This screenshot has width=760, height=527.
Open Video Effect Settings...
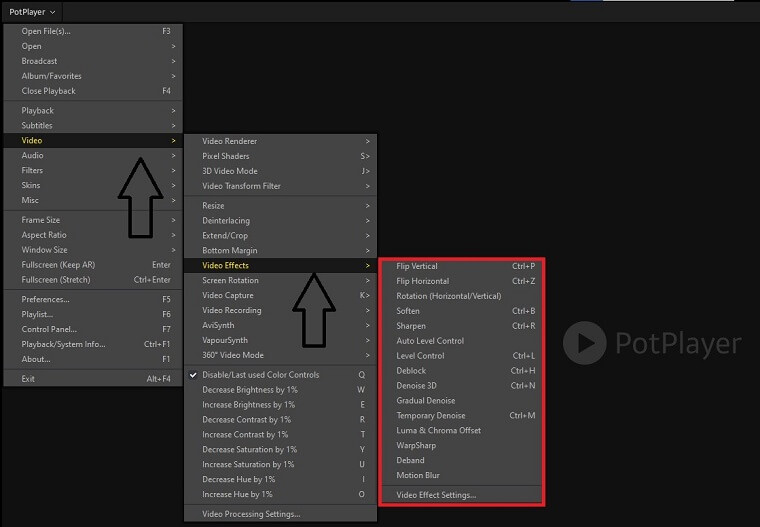click(x=462, y=495)
